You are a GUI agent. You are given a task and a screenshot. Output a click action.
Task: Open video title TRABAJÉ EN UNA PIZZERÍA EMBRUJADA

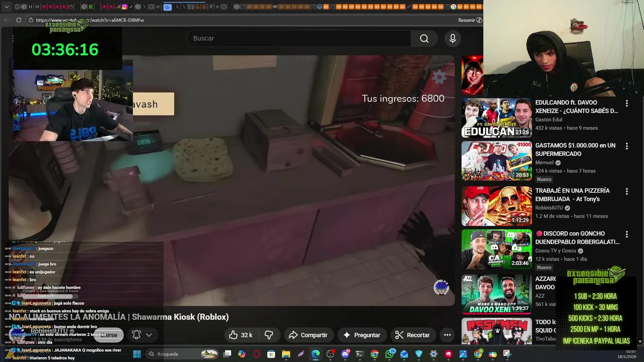click(x=573, y=195)
